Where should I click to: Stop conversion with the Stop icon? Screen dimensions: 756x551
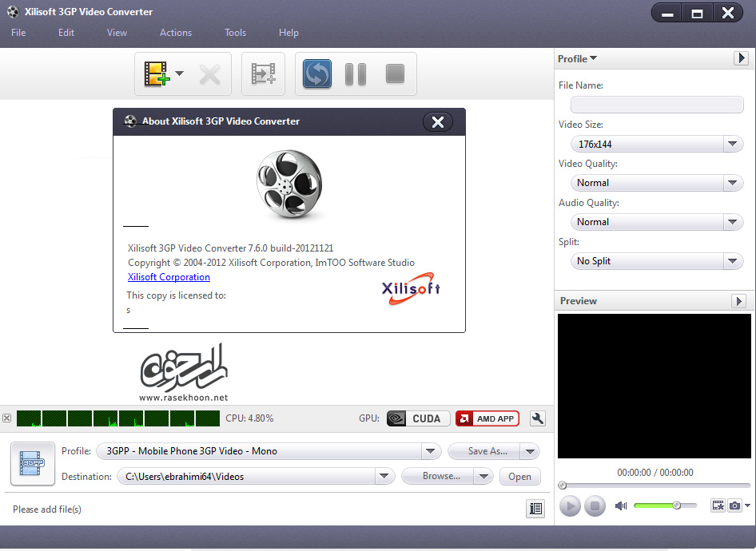pyautogui.click(x=395, y=73)
